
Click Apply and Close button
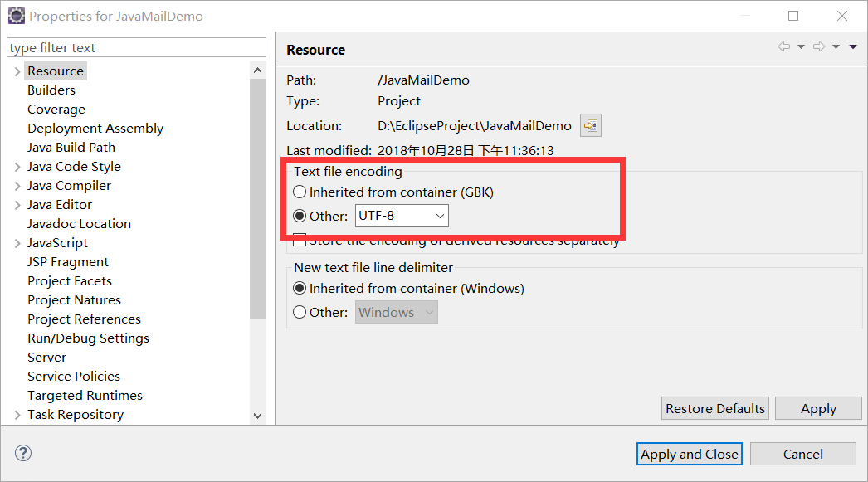690,454
